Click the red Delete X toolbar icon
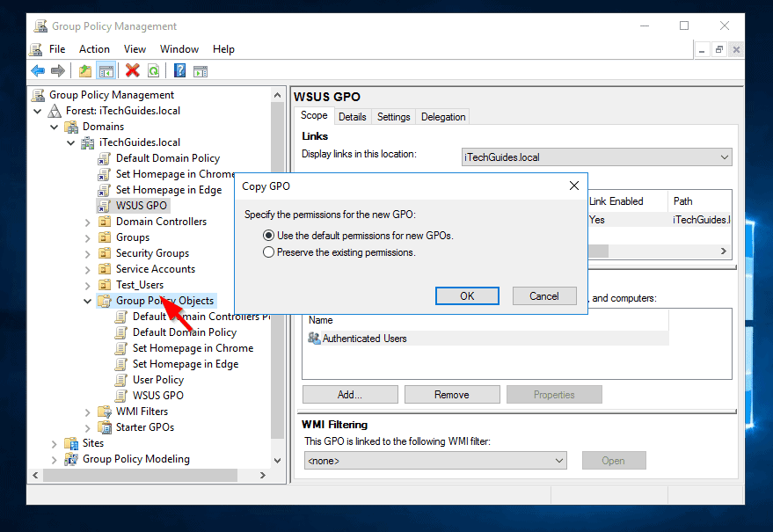 coord(132,70)
